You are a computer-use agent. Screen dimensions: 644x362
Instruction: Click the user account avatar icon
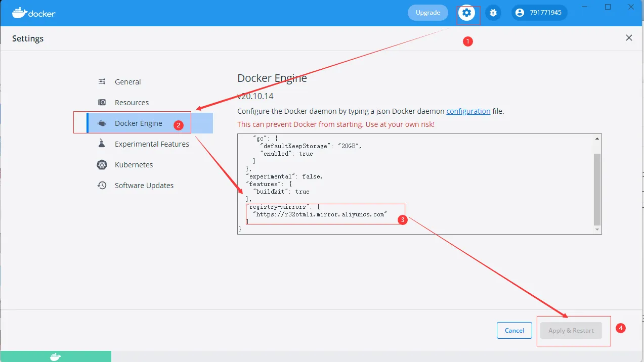[520, 13]
